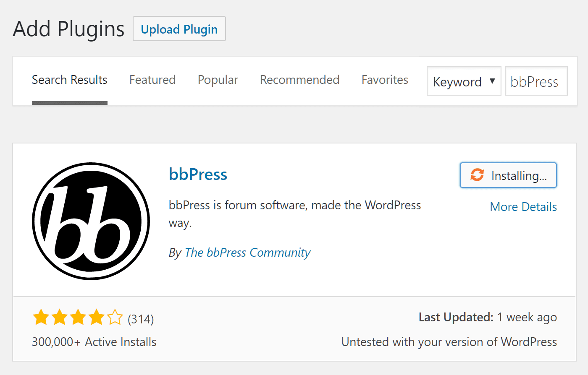This screenshot has height=375, width=588.
Task: Click the second gold rating star
Action: coord(59,318)
